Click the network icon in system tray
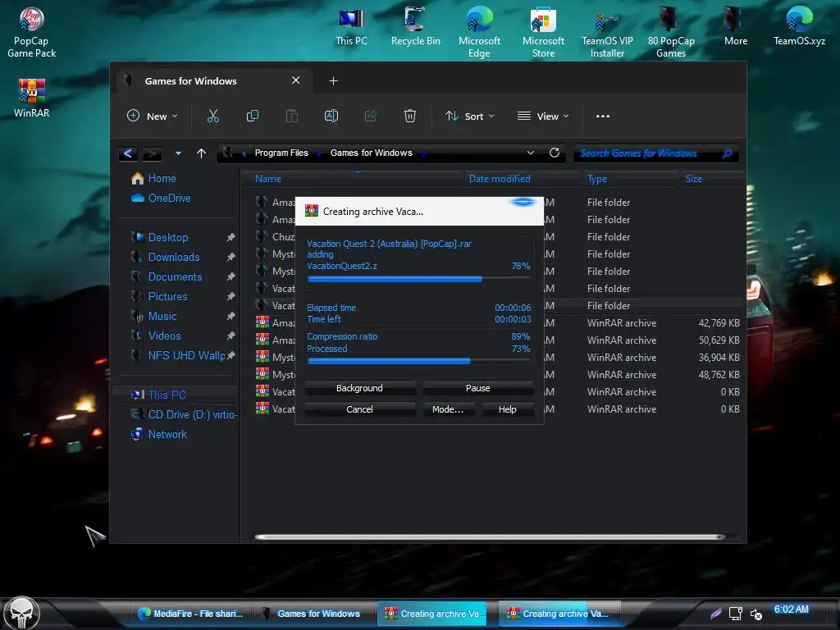 [x=736, y=614]
